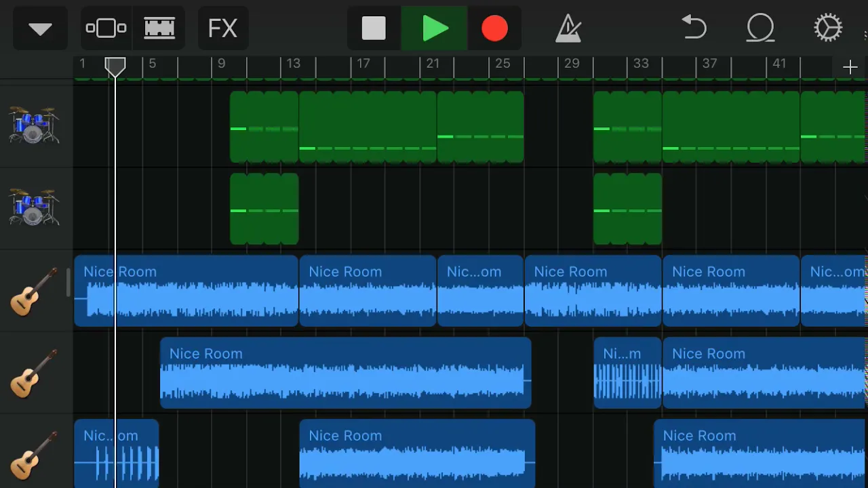Select guitar one Nice Room region at bar 35
The height and width of the screenshot is (488, 868).
coord(731,291)
